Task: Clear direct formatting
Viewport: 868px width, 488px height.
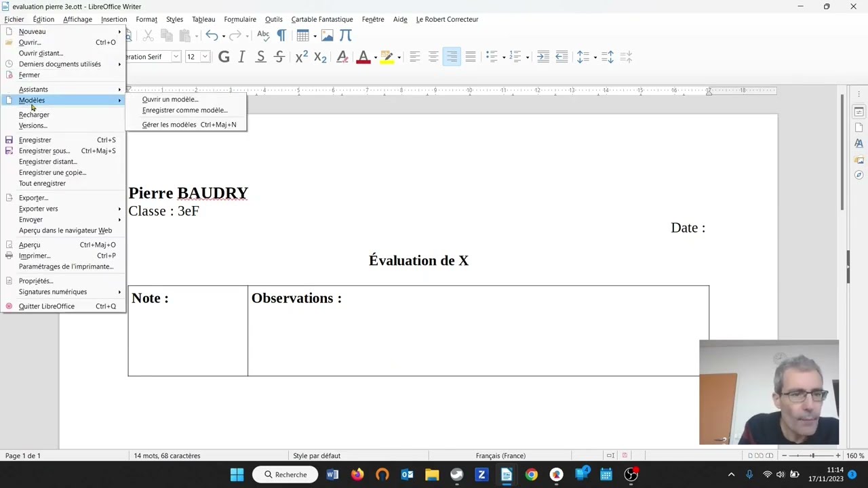Action: (342, 57)
